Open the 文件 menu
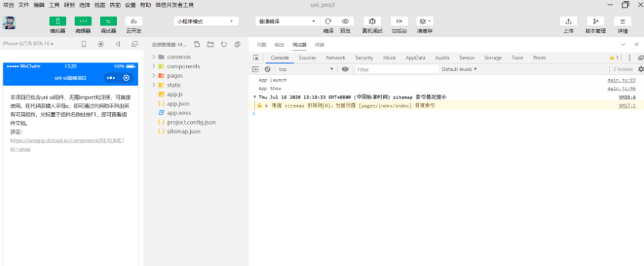The height and width of the screenshot is (266, 644). tap(24, 6)
